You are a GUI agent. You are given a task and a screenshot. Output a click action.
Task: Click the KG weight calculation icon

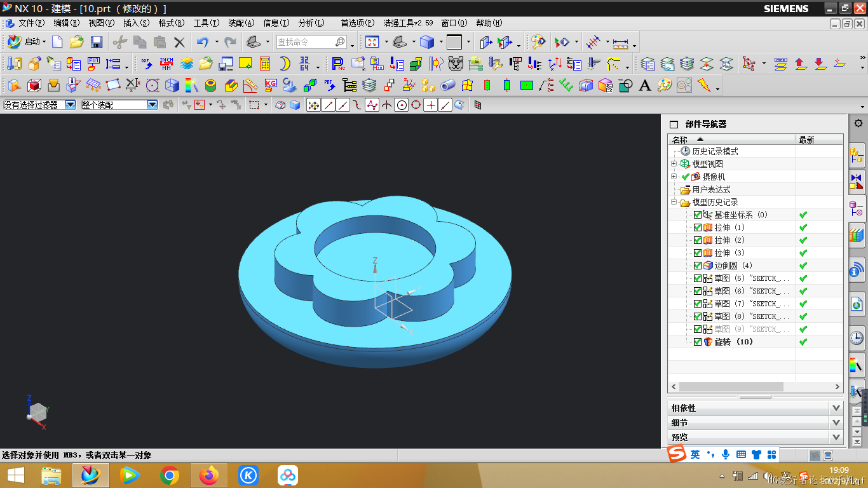tap(271, 85)
